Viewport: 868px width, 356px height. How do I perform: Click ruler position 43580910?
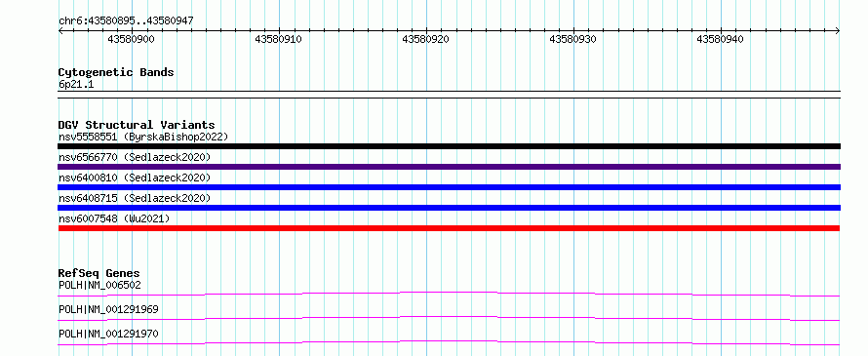[x=279, y=39]
